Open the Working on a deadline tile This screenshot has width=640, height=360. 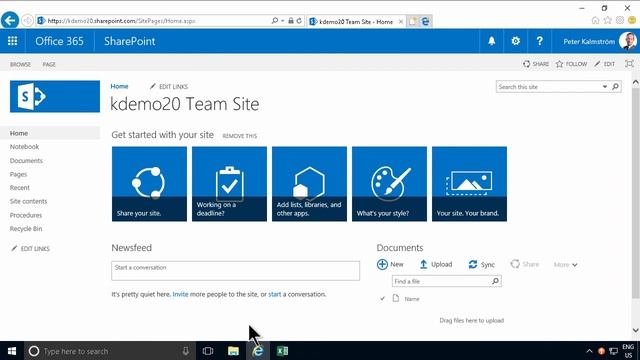(x=229, y=184)
